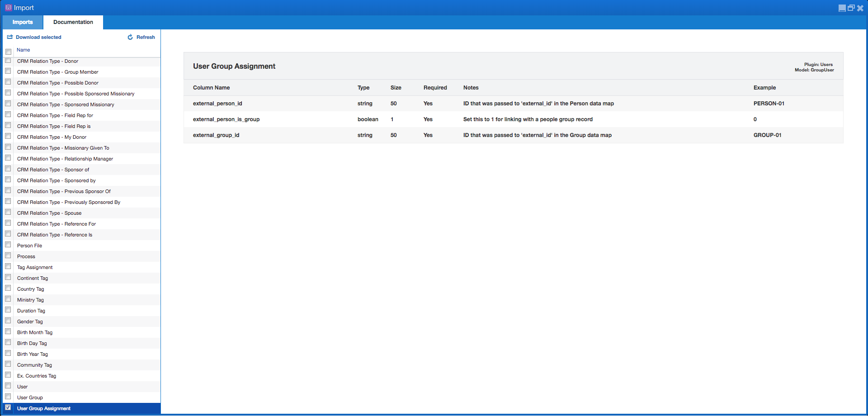Open the 'Birth Day Tag' row
Image resolution: width=868 pixels, height=416 pixels.
[x=81, y=343]
